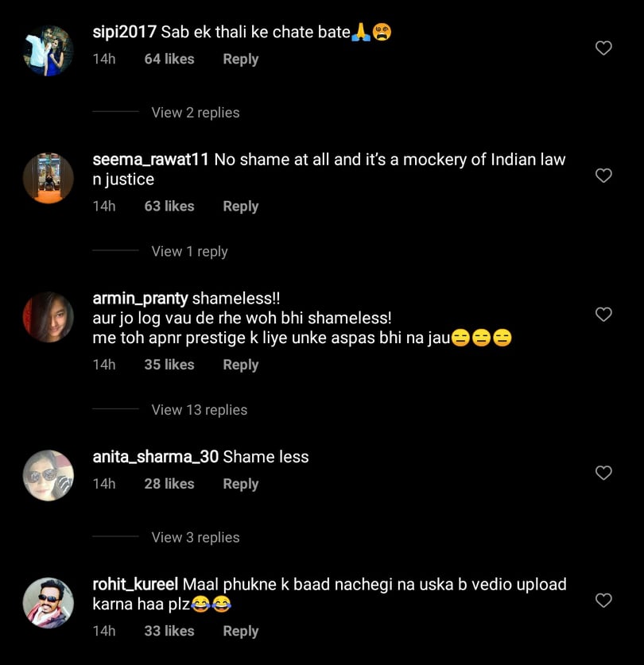Open rohit_kureel's profile picture

tap(48, 602)
